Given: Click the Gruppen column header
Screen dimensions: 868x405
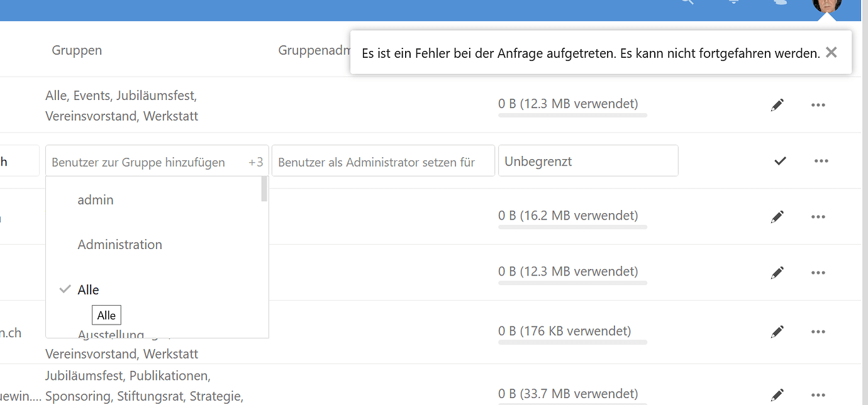Looking at the screenshot, I should coord(77,50).
